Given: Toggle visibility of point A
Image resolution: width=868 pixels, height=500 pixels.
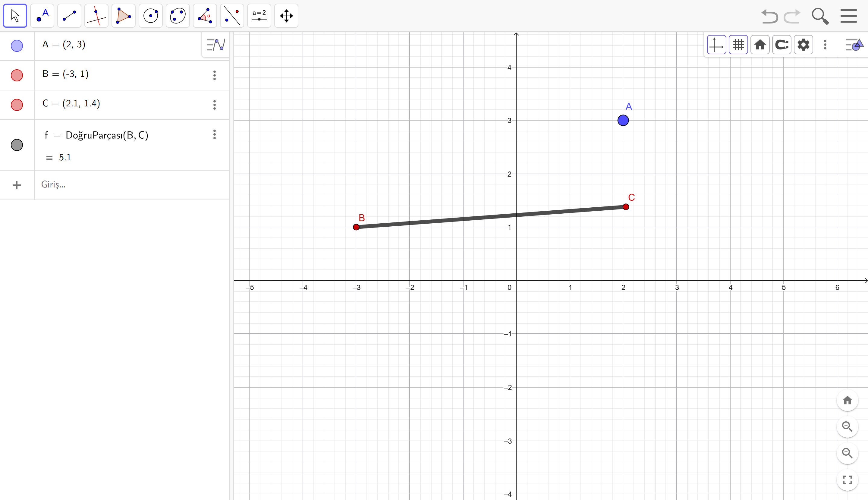Looking at the screenshot, I should [17, 46].
